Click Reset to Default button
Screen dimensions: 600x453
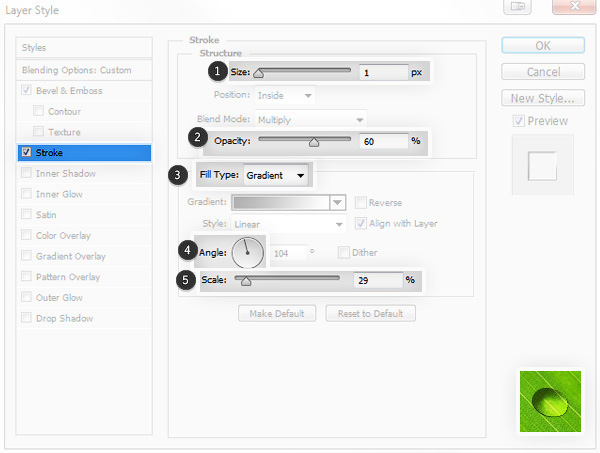click(x=370, y=313)
